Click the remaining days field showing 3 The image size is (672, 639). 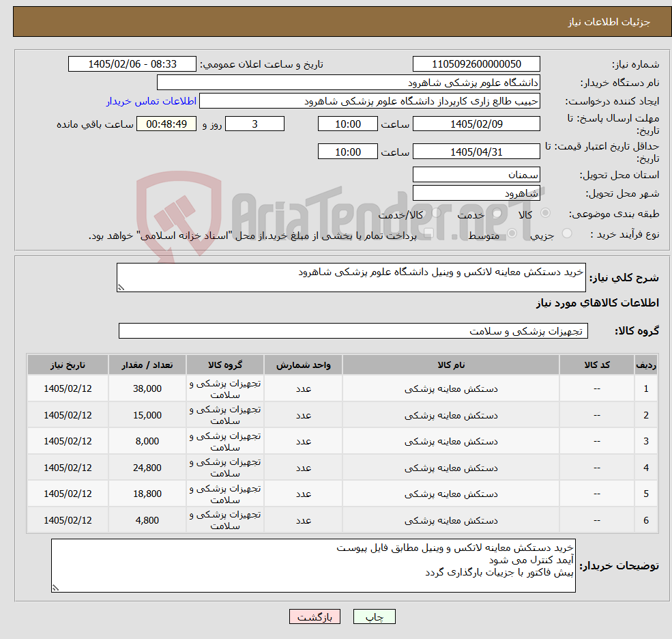coord(254,124)
